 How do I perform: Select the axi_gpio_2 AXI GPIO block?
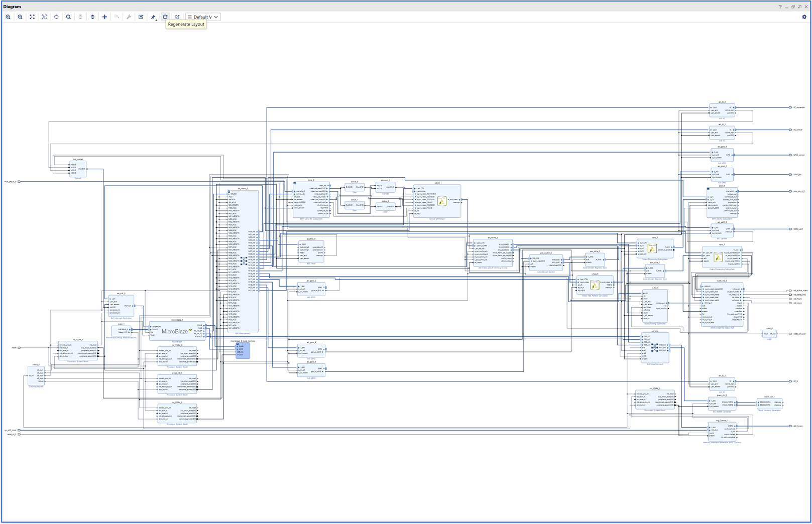point(311,289)
